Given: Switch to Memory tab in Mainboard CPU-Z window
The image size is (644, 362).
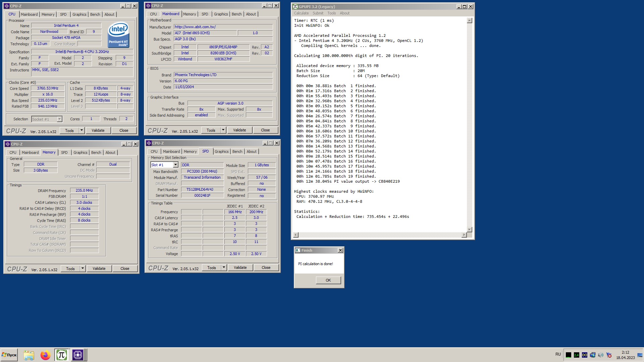Looking at the screenshot, I should [190, 14].
